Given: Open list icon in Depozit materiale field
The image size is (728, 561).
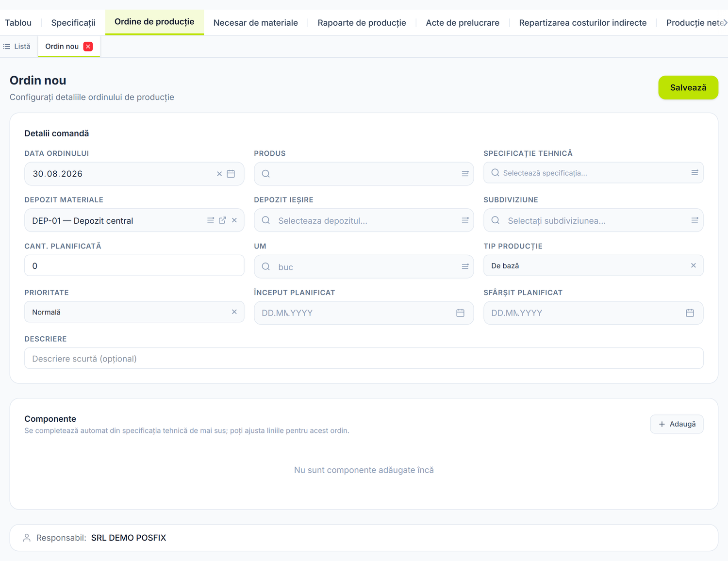Looking at the screenshot, I should tap(211, 220).
